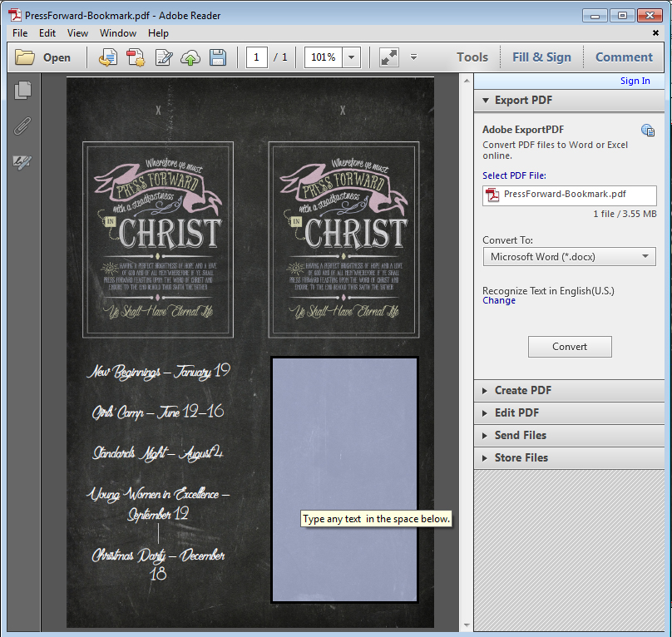The image size is (672, 637).
Task: Open the Signatures panel in sidebar
Action: pyautogui.click(x=22, y=162)
